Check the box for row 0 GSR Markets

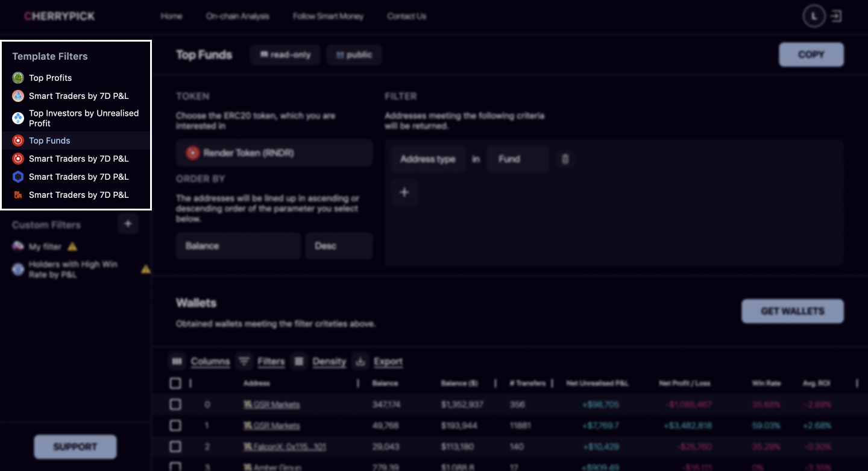tap(175, 404)
